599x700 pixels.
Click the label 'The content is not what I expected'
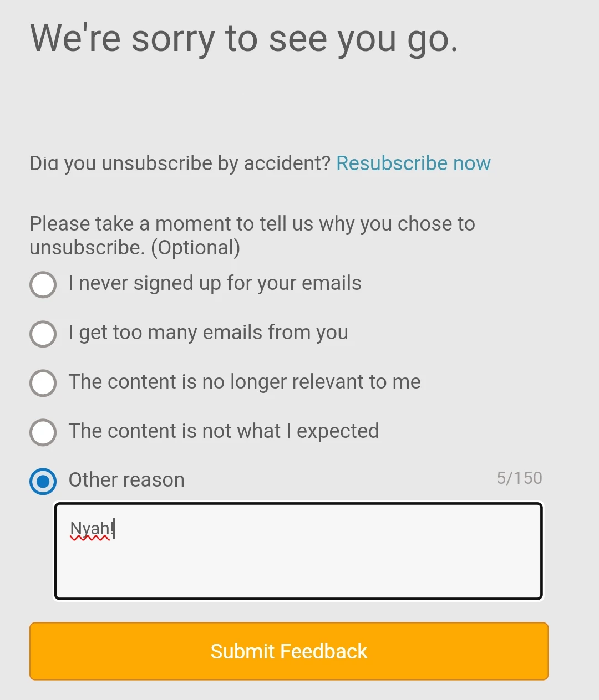pos(224,431)
